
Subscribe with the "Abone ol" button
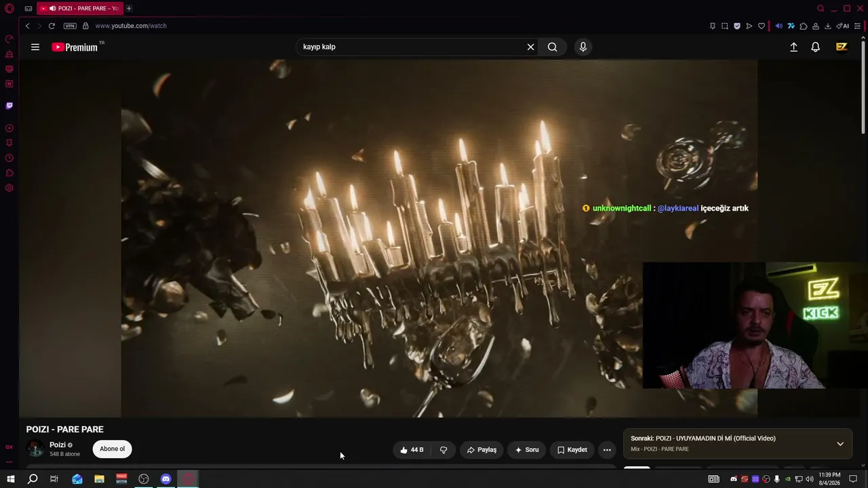[x=113, y=449]
